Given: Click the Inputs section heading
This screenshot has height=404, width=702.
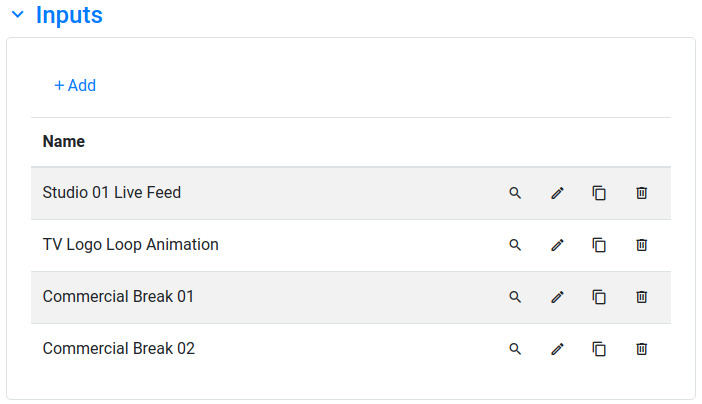Looking at the screenshot, I should coord(69,15).
